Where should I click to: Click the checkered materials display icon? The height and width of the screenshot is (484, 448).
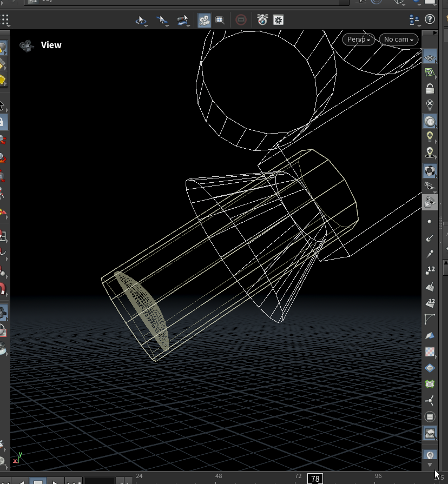point(430,352)
